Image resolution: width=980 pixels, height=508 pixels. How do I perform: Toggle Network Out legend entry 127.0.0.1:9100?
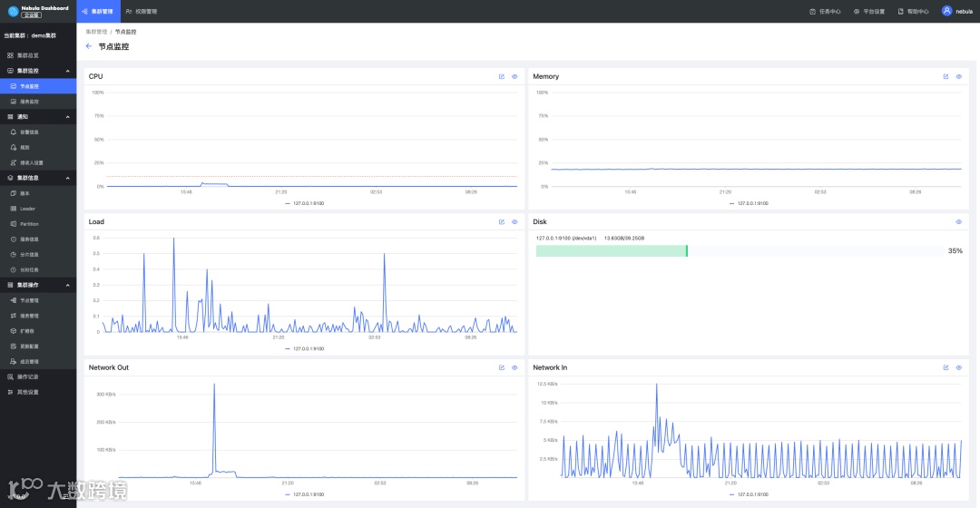point(304,494)
